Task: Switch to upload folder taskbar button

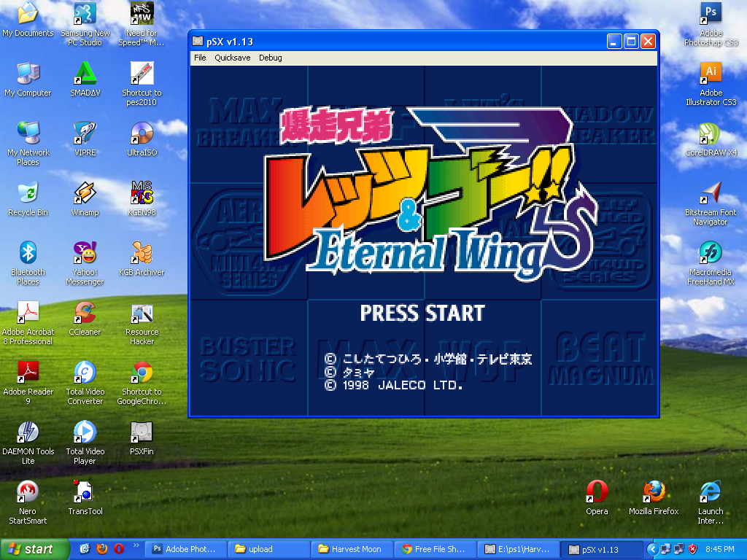Action: tap(268, 549)
